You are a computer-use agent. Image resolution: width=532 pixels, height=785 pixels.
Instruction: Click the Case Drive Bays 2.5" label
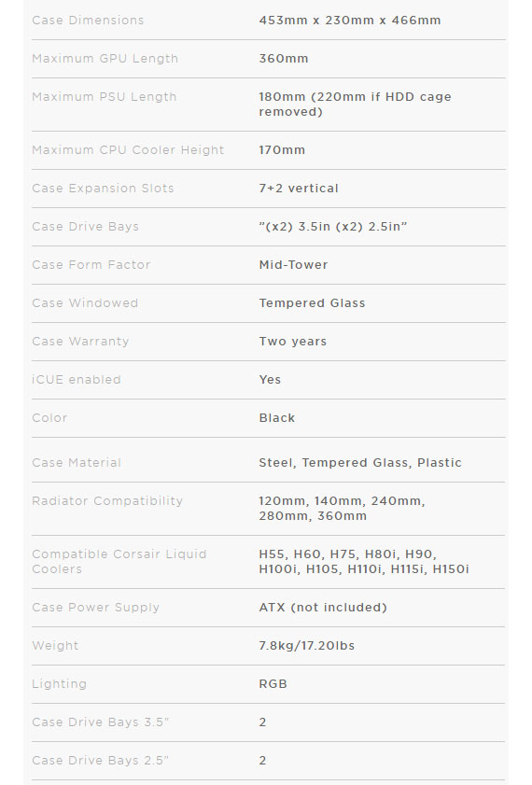pyautogui.click(x=101, y=760)
